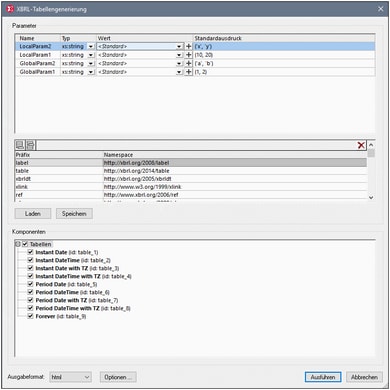Screen dimensions: 390x390
Task: Click the namespace list scrollbar down arrow
Action: coord(371,197)
